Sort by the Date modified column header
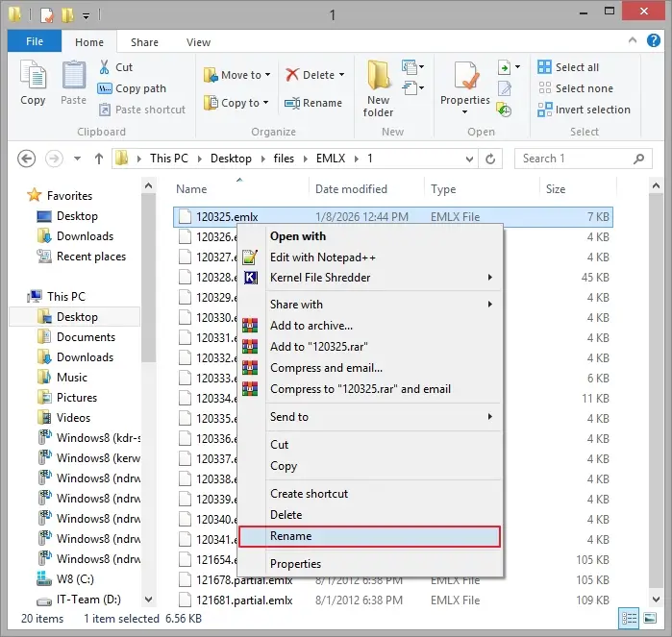Viewport: 672px width, 637px height. tap(351, 189)
